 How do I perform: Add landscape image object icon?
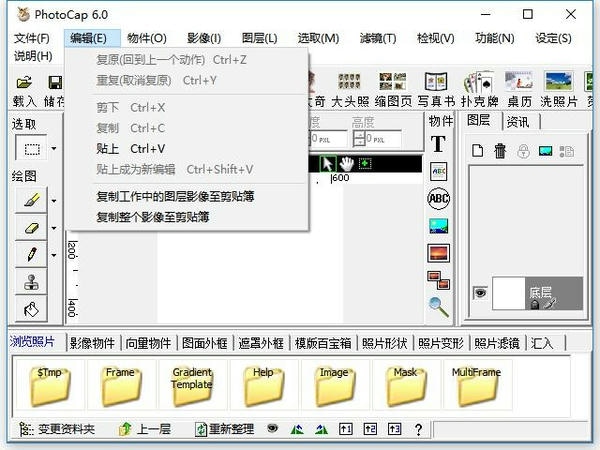439,226
